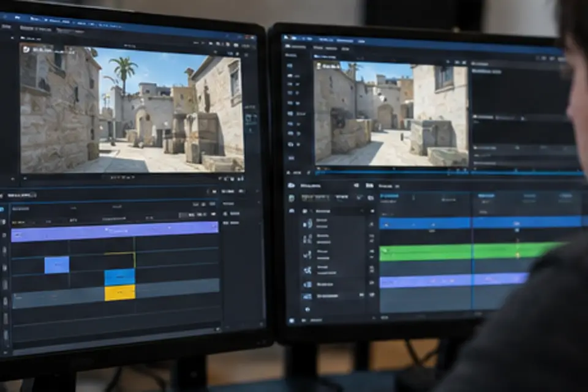Click the third track icon in the right monitor track list
Image resolution: width=588 pixels, height=392 pixels.
(x=307, y=255)
